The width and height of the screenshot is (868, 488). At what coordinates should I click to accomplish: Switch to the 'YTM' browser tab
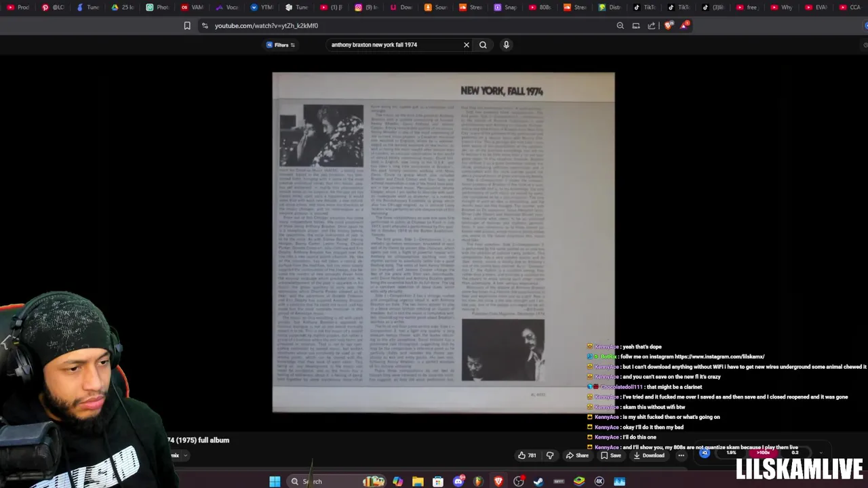click(x=262, y=7)
